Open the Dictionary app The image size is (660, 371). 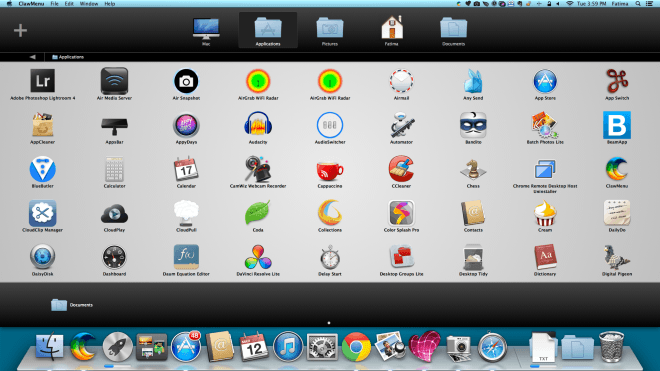(545, 257)
